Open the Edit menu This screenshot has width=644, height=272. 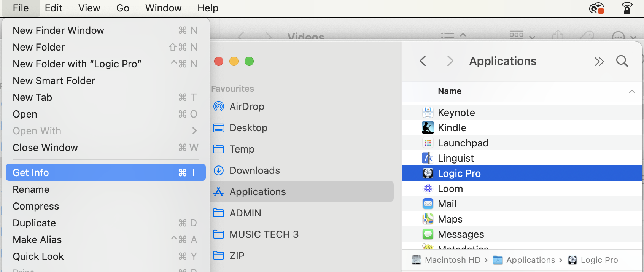tap(53, 8)
